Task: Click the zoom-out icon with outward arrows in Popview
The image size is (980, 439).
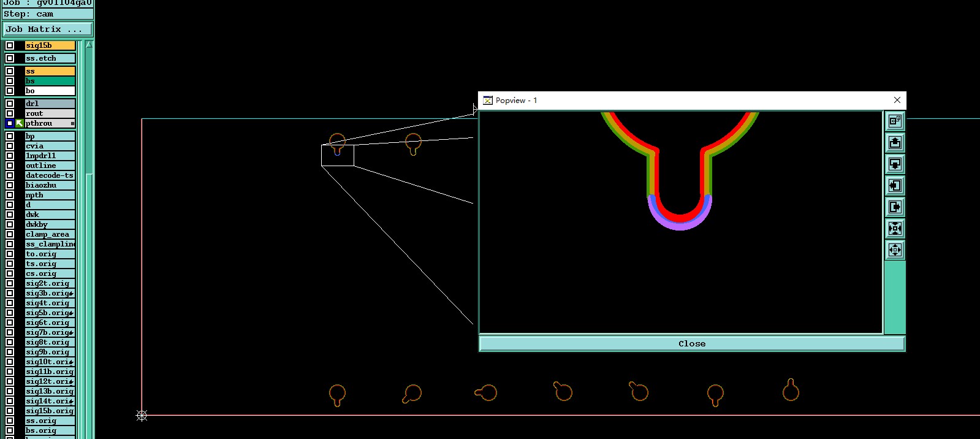Action: 895,250
